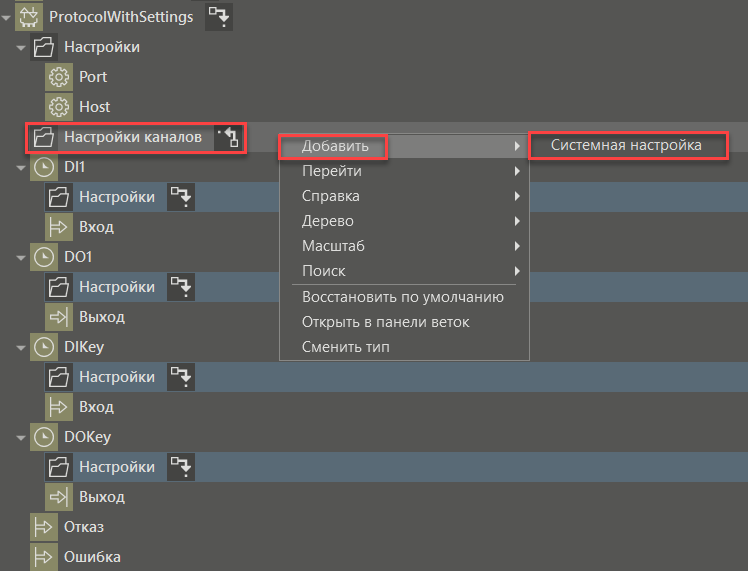This screenshot has height=571, width=748.
Task: Select the DIKey label
Action: tap(84, 347)
